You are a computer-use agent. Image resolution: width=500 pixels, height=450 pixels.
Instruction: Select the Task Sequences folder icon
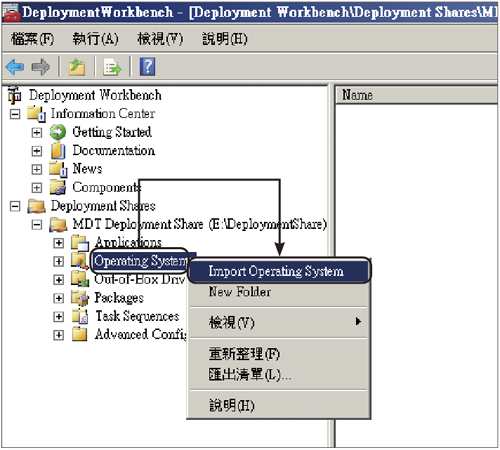[80, 316]
